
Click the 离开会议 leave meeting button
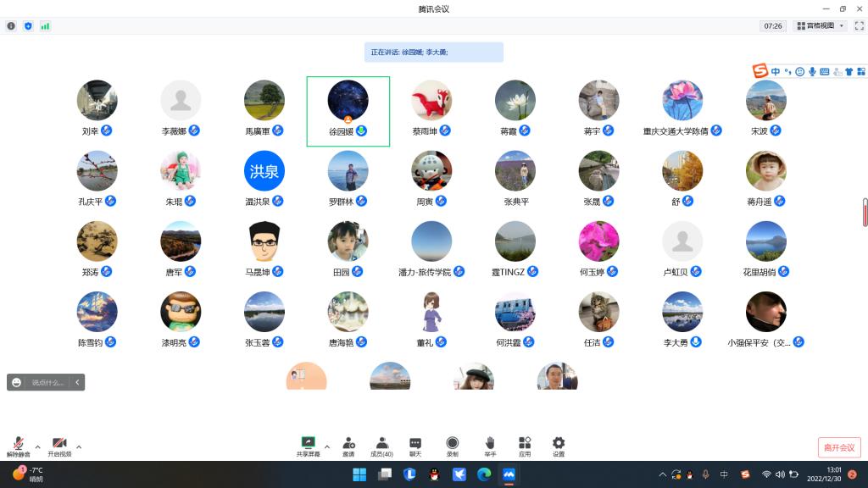click(x=839, y=447)
